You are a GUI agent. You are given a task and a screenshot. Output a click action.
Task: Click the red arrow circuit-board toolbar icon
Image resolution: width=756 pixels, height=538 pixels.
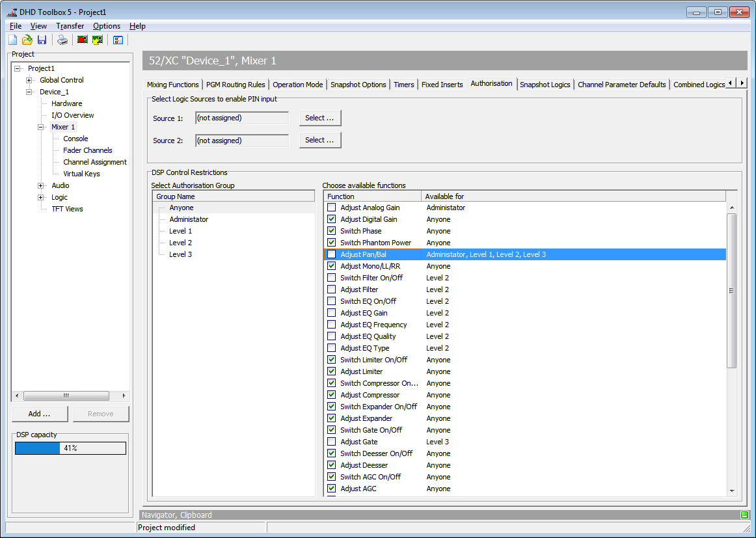(x=83, y=40)
